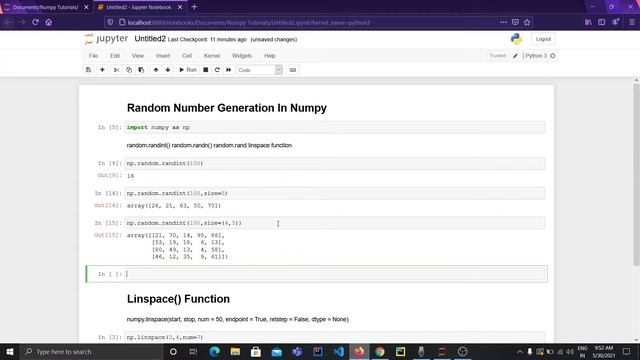Close the Documents/Numpy Tutorials tab
640x360 pixels.
coord(86,7)
